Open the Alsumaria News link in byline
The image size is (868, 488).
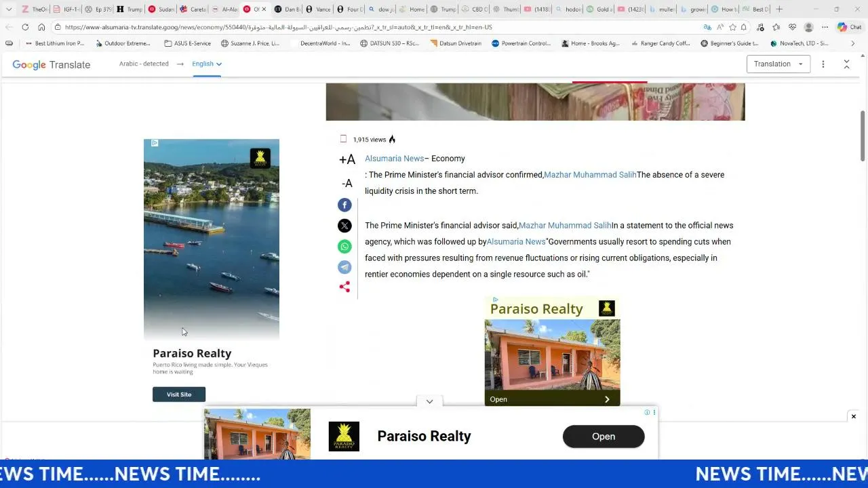click(x=394, y=159)
